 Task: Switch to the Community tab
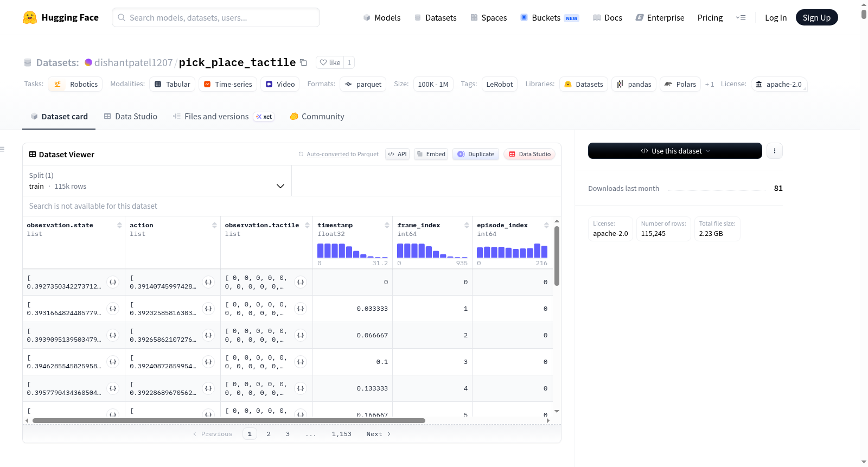coord(317,116)
